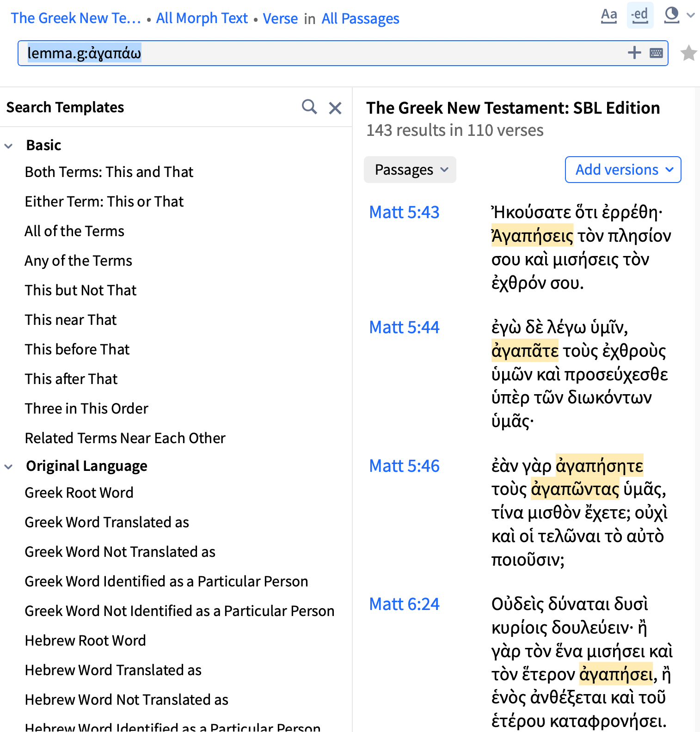Open the Aa text display settings
The width and height of the screenshot is (700, 732).
pos(609,16)
